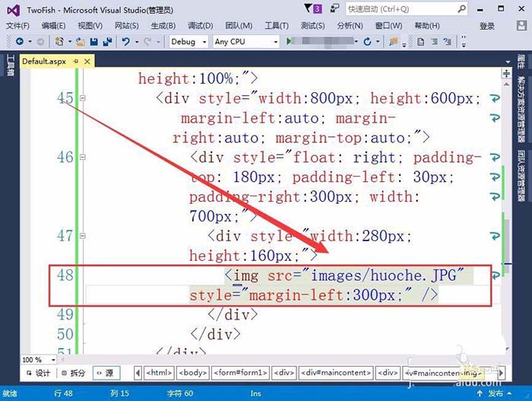Pin the Default.aspx tab
Screen dimensions: 532x401
(76, 62)
